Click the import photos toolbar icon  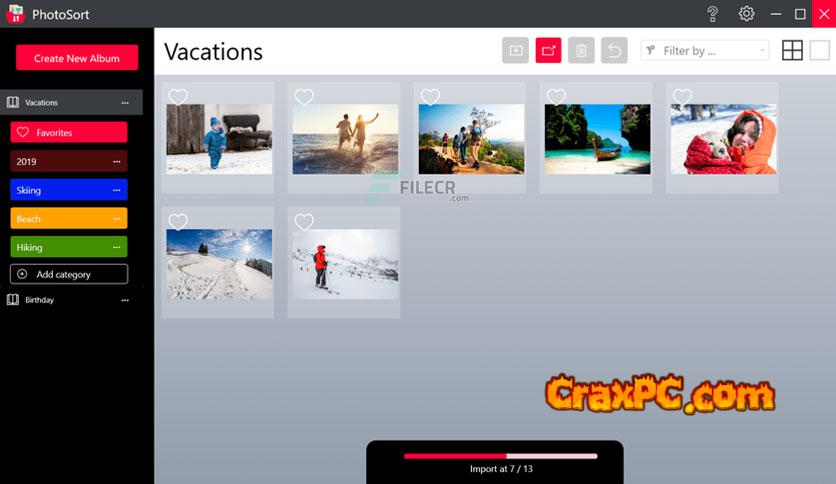pos(516,51)
